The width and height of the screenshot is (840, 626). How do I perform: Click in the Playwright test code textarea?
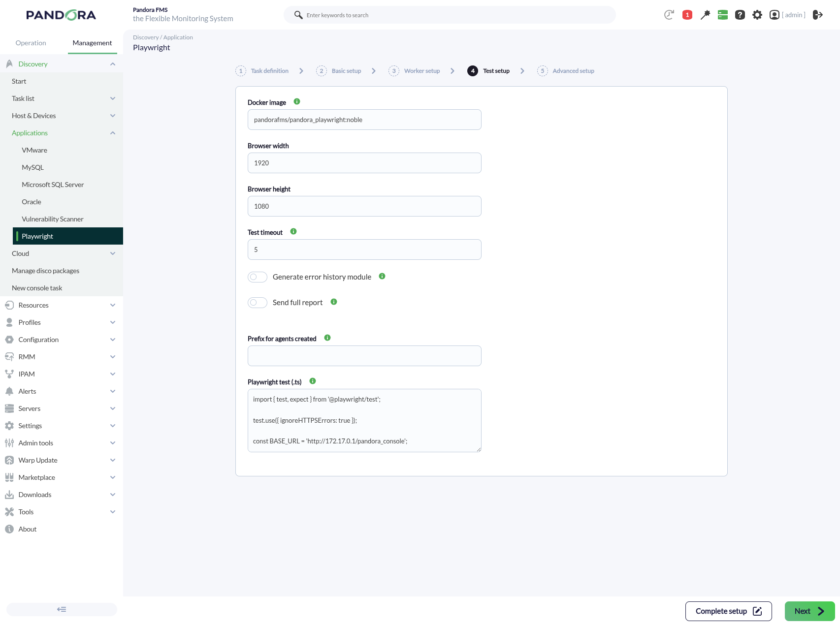point(364,420)
